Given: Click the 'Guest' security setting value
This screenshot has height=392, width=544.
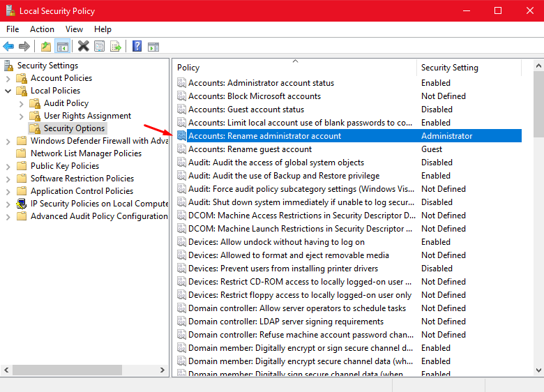Looking at the screenshot, I should pos(432,149).
